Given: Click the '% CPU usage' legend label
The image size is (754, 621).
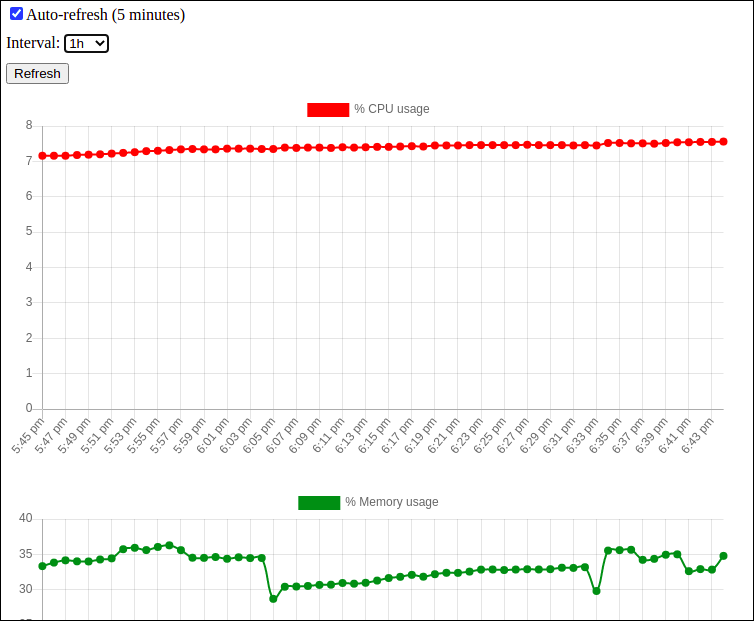Looking at the screenshot, I should click(391, 109).
